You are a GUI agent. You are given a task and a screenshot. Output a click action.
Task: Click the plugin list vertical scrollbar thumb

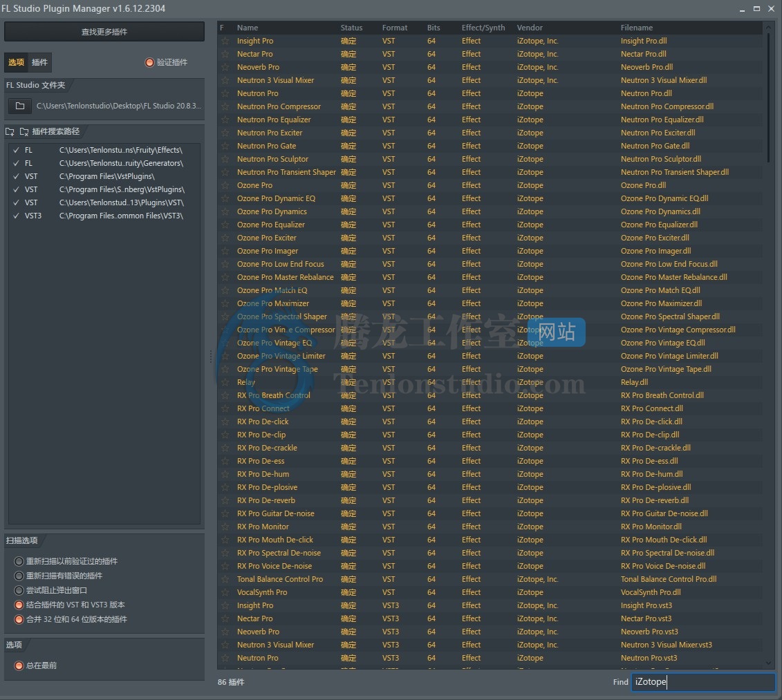(x=769, y=98)
